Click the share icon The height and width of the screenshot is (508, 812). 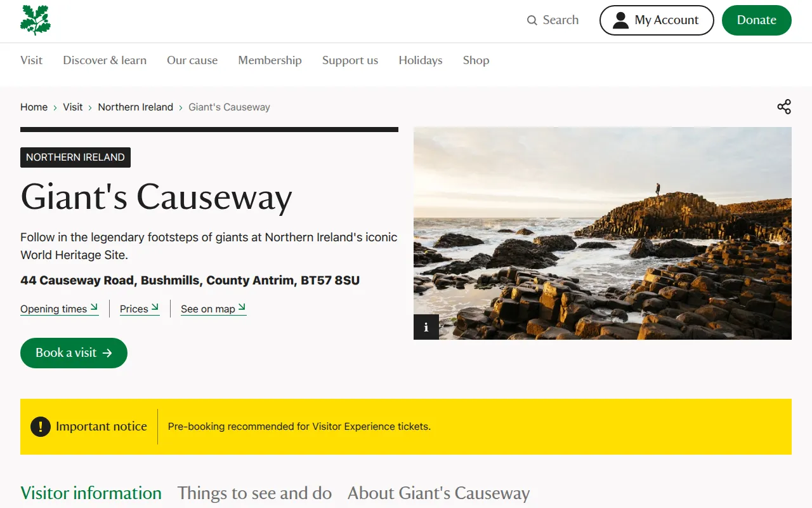click(x=784, y=107)
